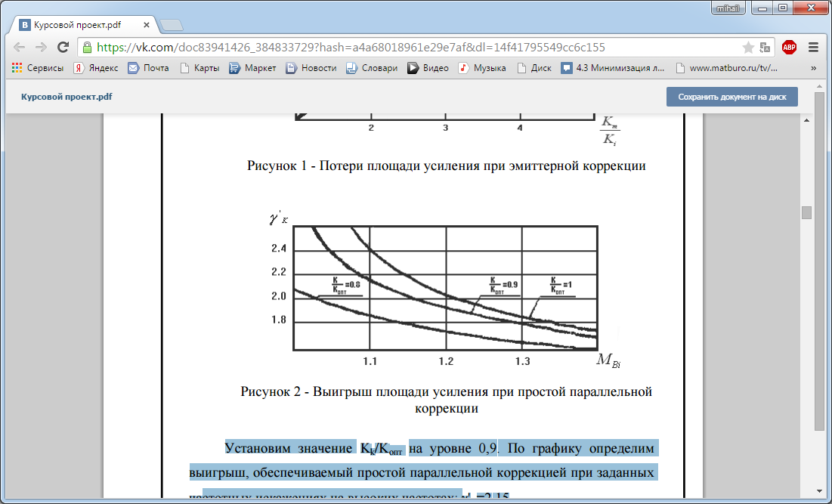Click the K/Kопт=0.9 curve label
The image size is (832, 504).
click(503, 286)
